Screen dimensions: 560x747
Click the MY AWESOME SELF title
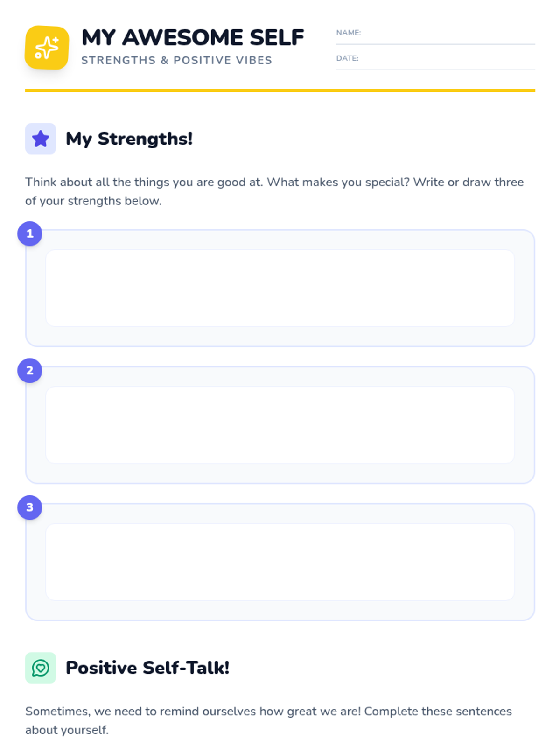192,37
